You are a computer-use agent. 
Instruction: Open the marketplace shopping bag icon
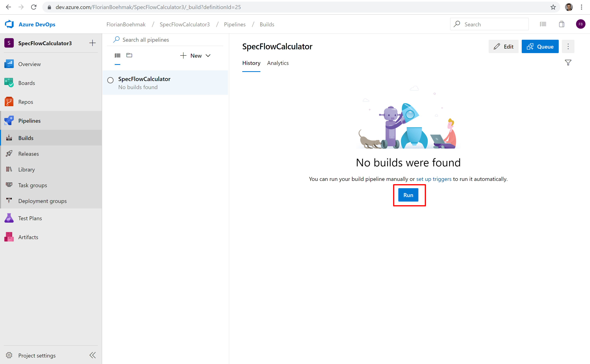pyautogui.click(x=561, y=24)
